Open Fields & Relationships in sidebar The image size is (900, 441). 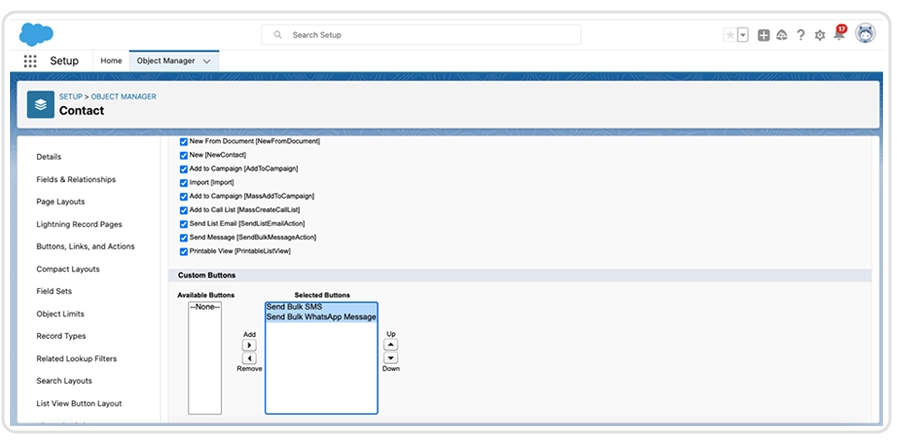coord(76,179)
